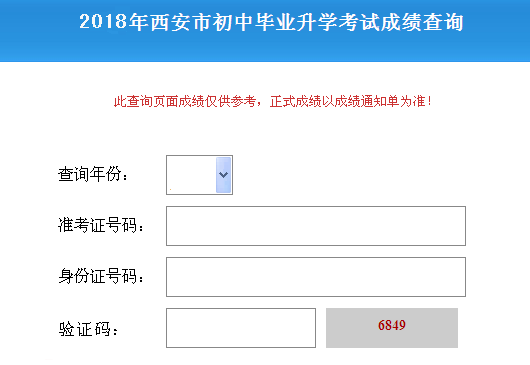Place cursor in ID card number field

coord(316,277)
